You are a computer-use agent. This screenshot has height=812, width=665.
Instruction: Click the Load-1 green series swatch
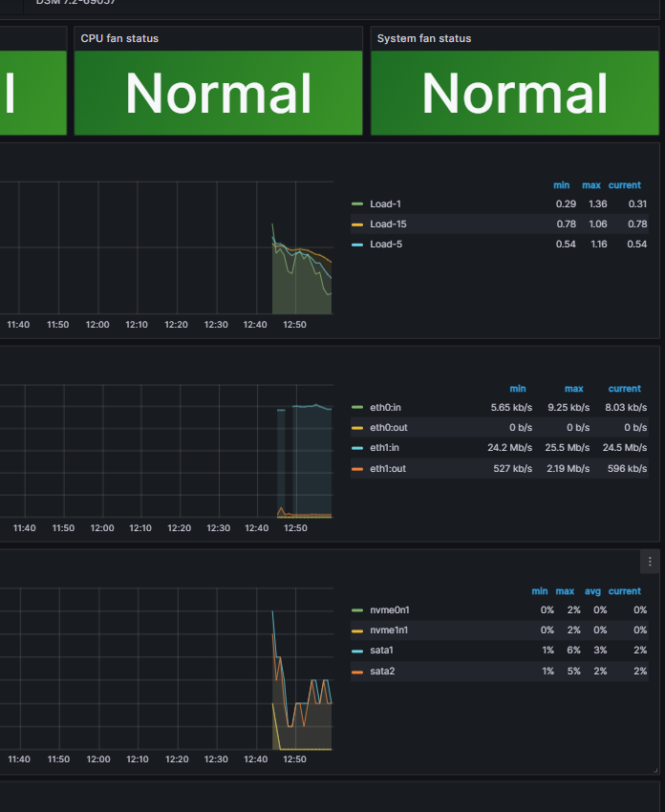pos(356,204)
